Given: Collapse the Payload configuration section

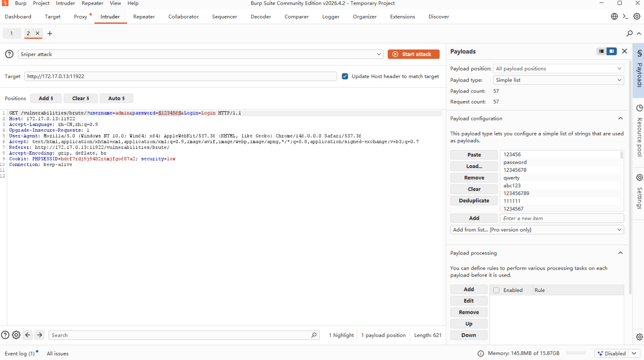Looking at the screenshot, I should coord(620,118).
